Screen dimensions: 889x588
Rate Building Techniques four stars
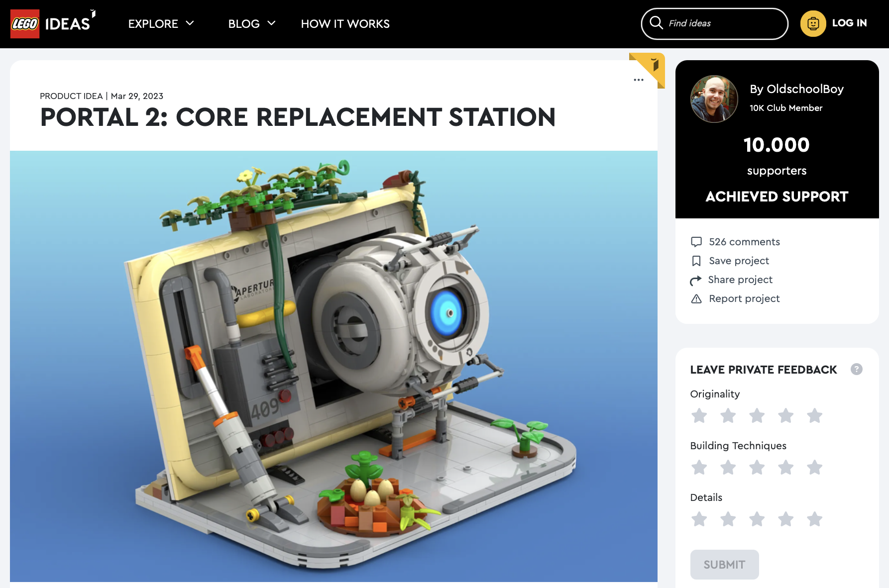(786, 467)
